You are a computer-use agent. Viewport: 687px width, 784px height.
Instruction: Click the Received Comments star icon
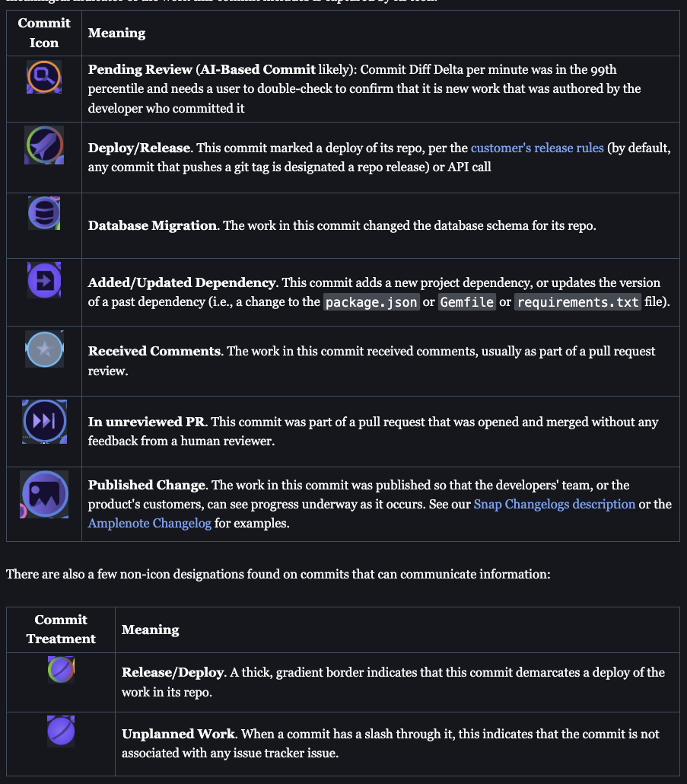43,350
